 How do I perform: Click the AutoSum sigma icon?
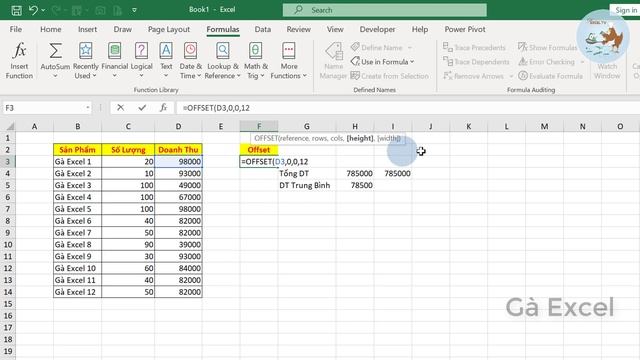point(56,51)
